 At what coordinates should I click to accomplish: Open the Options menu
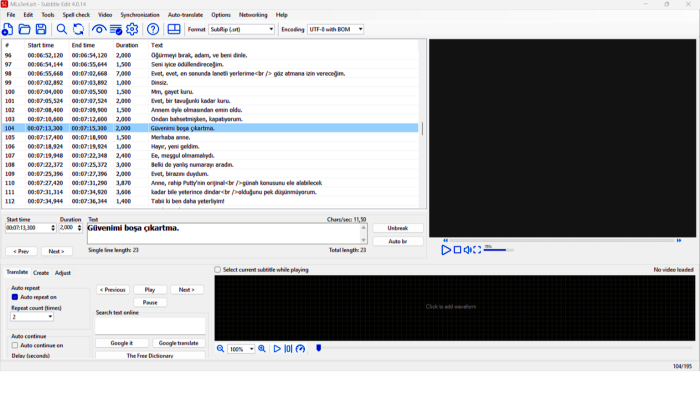(221, 15)
